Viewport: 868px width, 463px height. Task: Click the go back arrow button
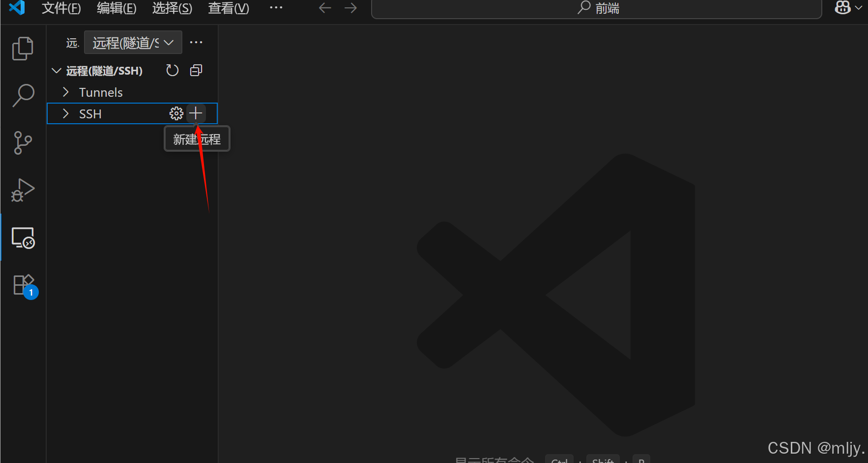(x=325, y=8)
